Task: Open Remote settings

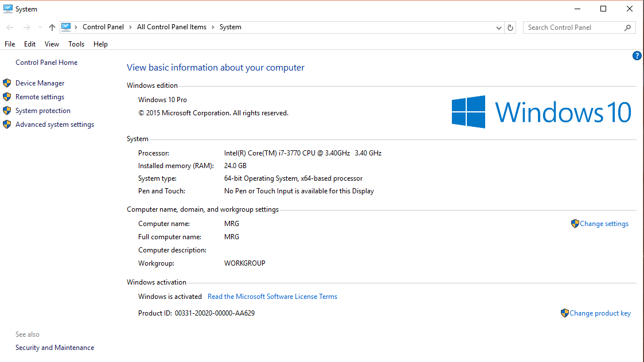Action: click(40, 97)
